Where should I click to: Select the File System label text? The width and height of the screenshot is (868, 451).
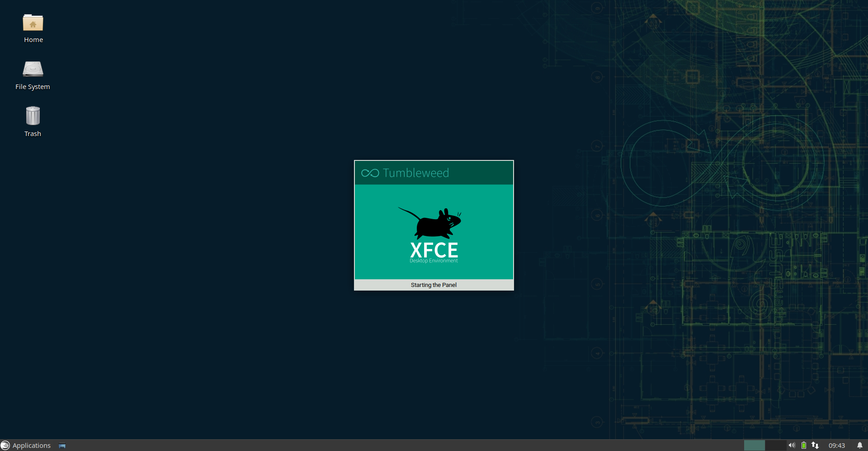point(33,87)
